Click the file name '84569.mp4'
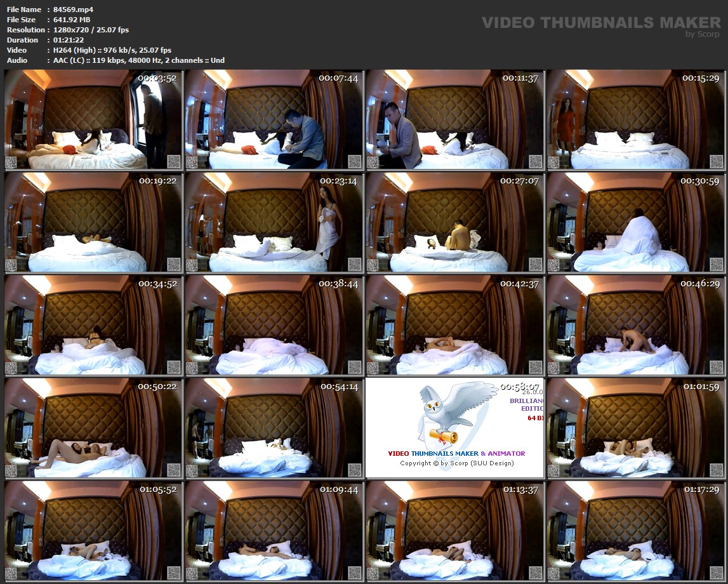The width and height of the screenshot is (728, 584). (x=73, y=10)
